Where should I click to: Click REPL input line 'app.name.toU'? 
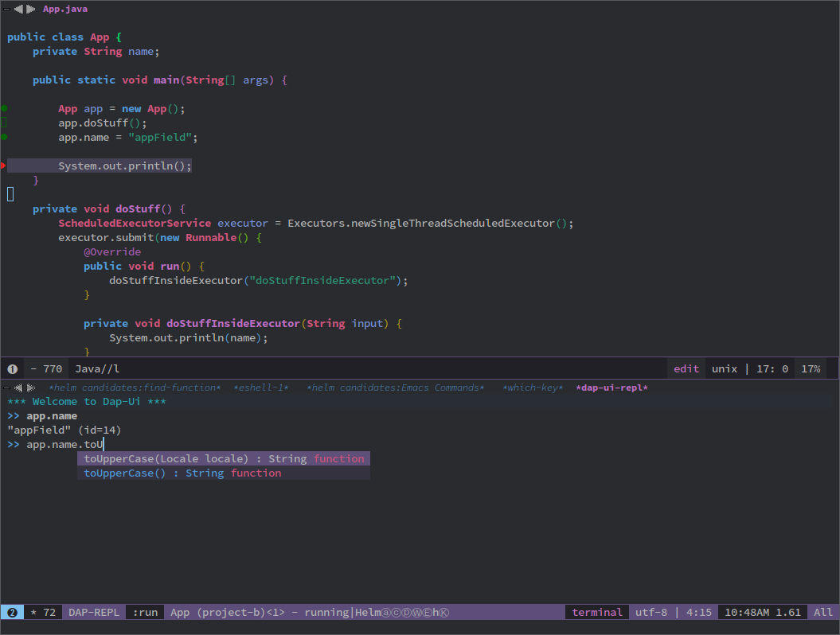point(64,444)
